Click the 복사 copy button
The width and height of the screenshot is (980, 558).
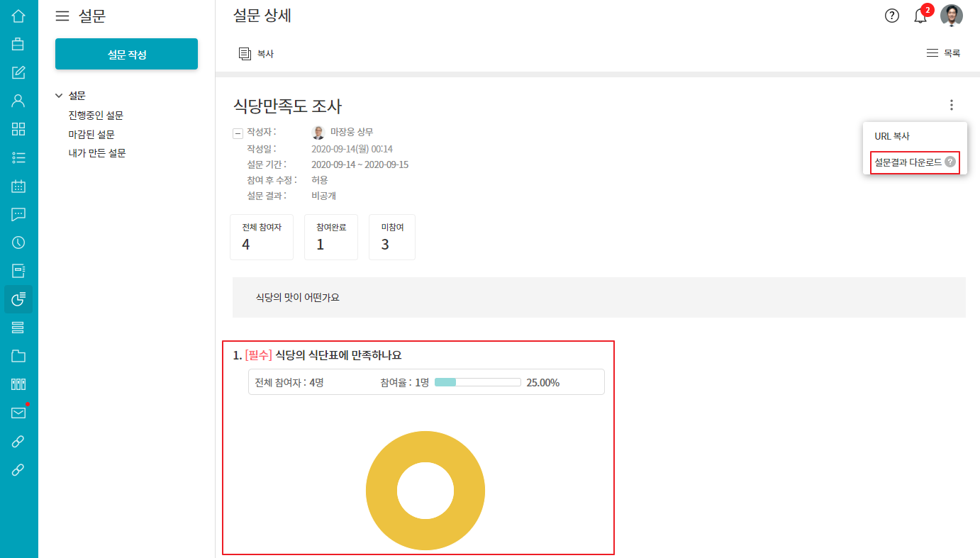[x=257, y=53]
